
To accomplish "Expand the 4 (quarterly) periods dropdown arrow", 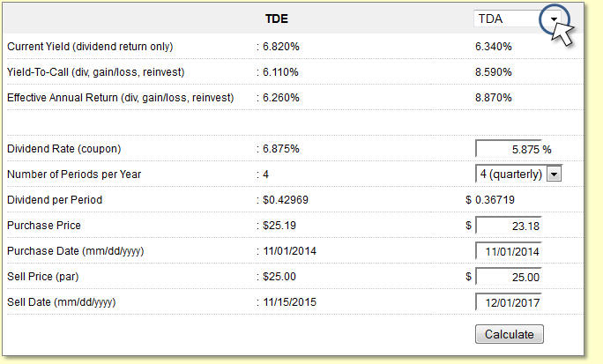I will pyautogui.click(x=554, y=175).
